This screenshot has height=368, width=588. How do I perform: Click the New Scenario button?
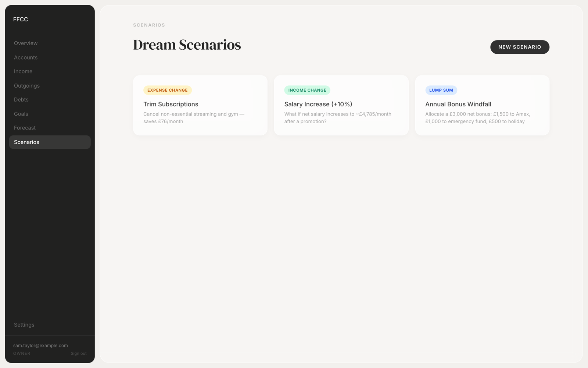520,47
